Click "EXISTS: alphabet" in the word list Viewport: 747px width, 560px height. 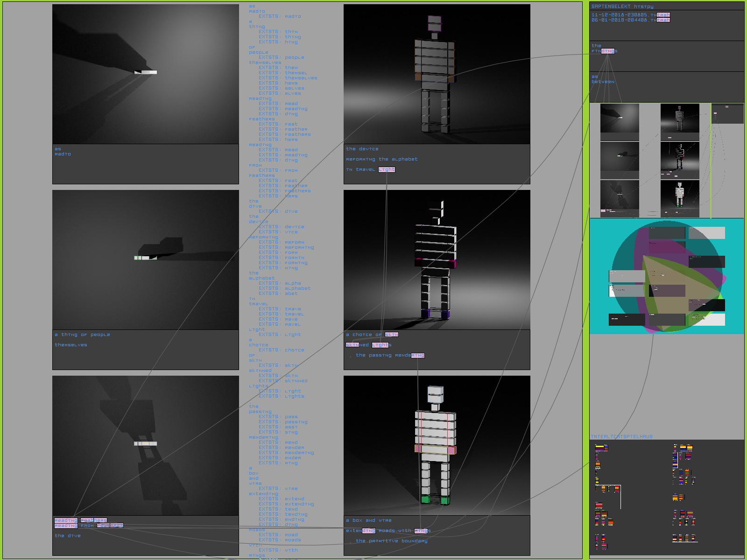tap(284, 288)
